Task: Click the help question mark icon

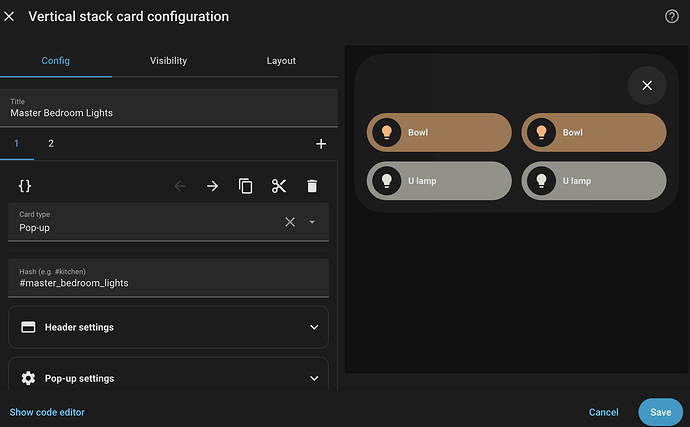Action: point(671,16)
